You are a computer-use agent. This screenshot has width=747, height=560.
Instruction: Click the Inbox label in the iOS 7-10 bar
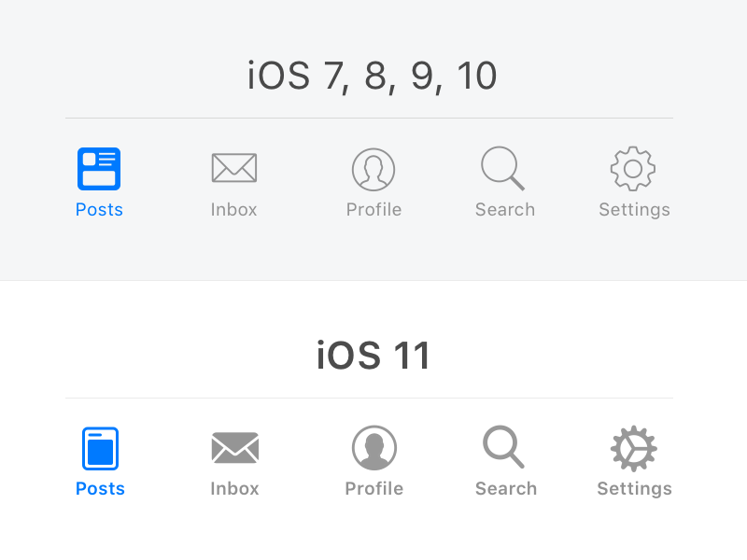(233, 209)
